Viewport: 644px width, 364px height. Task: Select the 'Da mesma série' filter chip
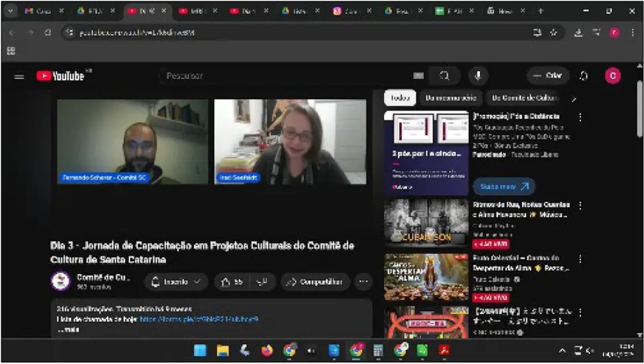point(450,98)
